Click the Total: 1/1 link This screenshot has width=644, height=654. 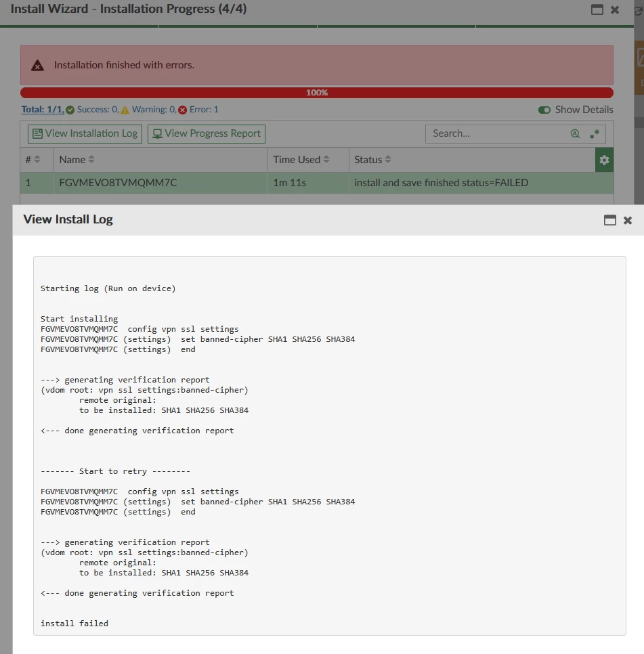[x=43, y=109]
